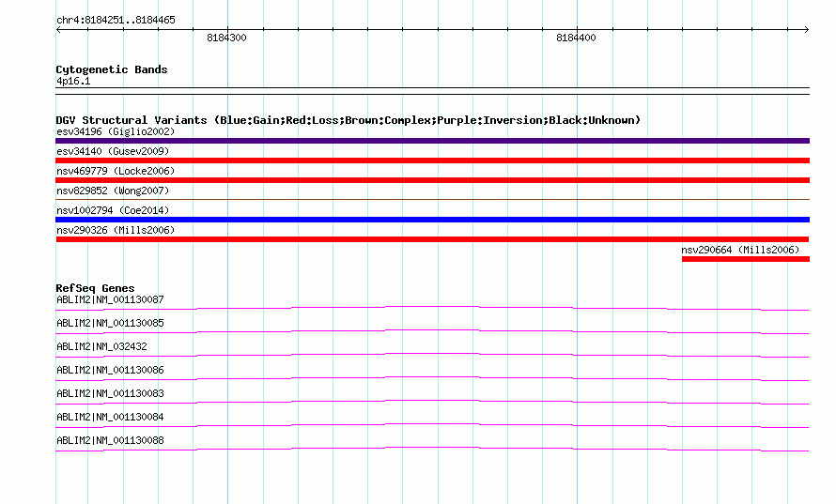Screen dimensions: 836x504
Task: Click the red esv34140 loss bar
Action: pos(432,160)
